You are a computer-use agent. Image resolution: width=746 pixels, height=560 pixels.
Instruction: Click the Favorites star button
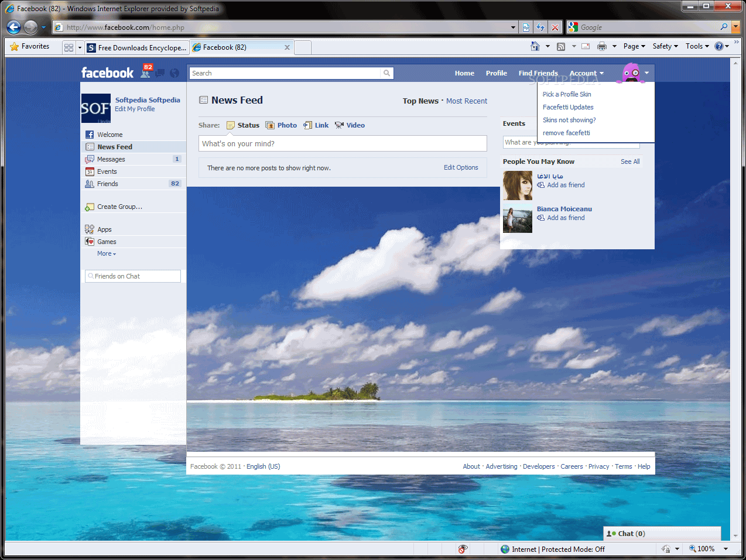[x=30, y=46]
